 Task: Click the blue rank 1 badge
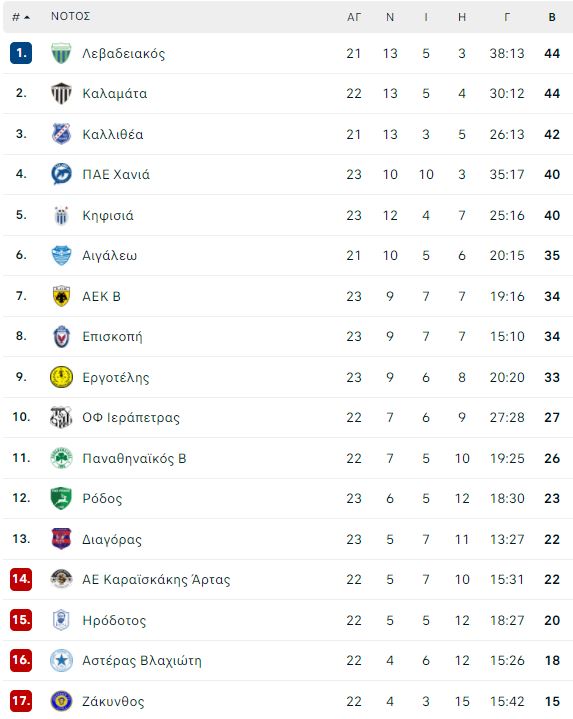(x=21, y=53)
